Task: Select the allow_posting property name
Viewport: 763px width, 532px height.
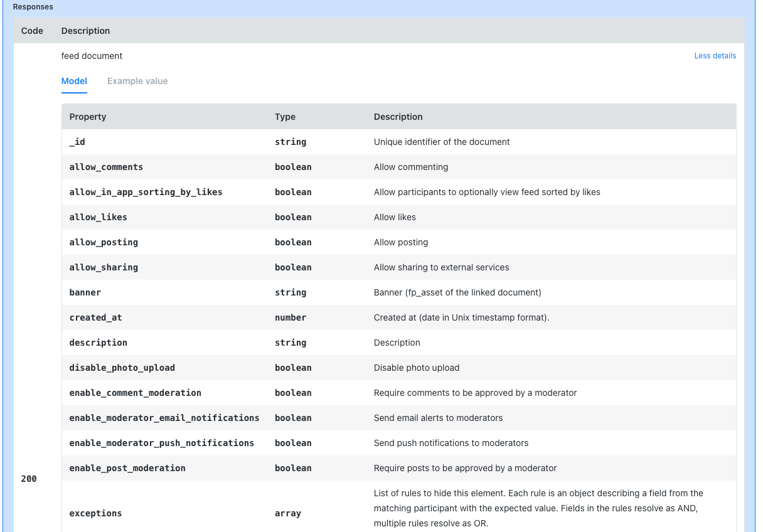Action: (104, 242)
